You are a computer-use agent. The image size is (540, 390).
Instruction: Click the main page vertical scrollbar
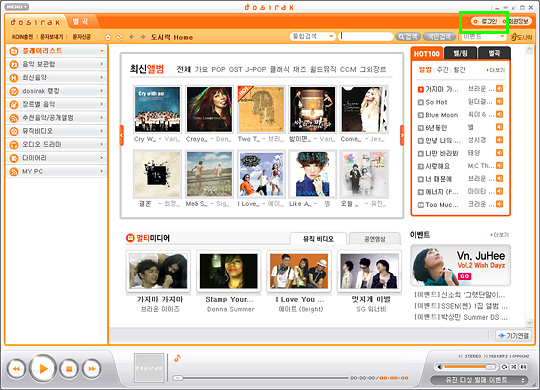click(530, 186)
